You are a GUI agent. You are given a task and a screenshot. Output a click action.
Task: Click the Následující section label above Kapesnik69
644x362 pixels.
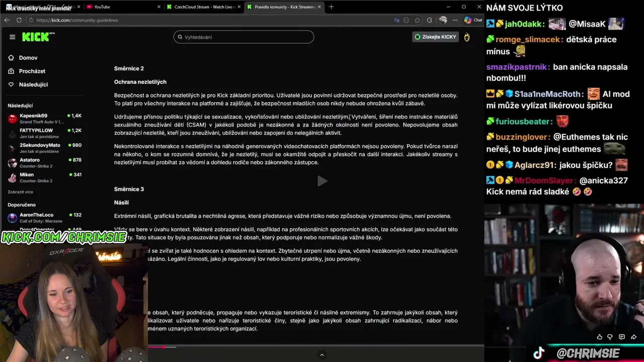(20, 106)
